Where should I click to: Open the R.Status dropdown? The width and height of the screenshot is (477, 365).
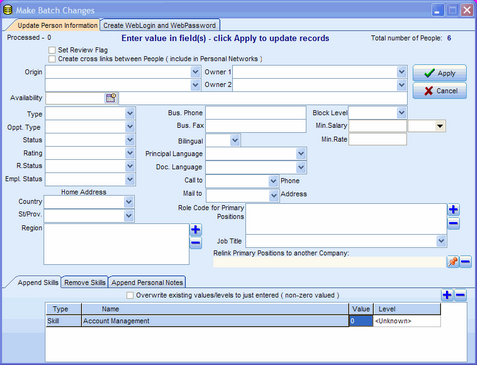pos(130,166)
